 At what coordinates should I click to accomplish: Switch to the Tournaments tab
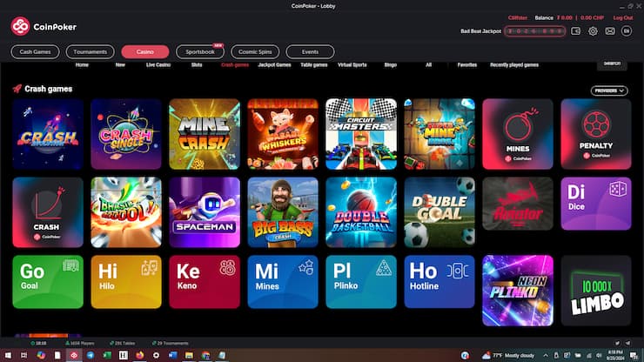pyautogui.click(x=90, y=51)
